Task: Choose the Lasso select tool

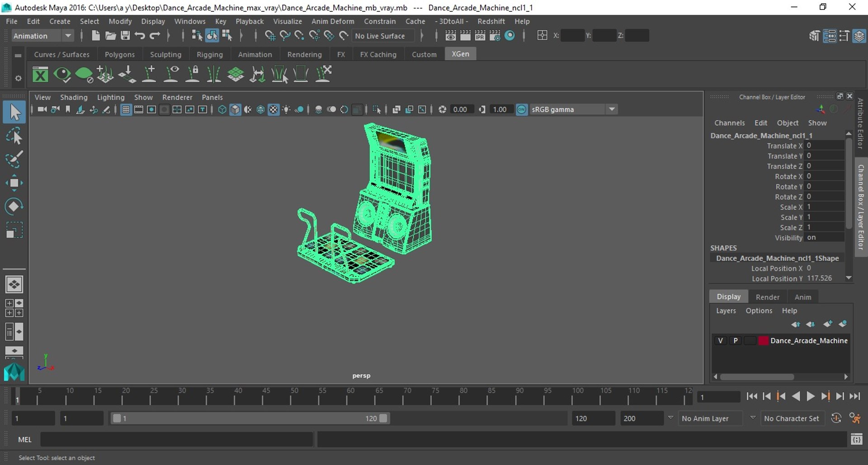Action: pos(14,136)
